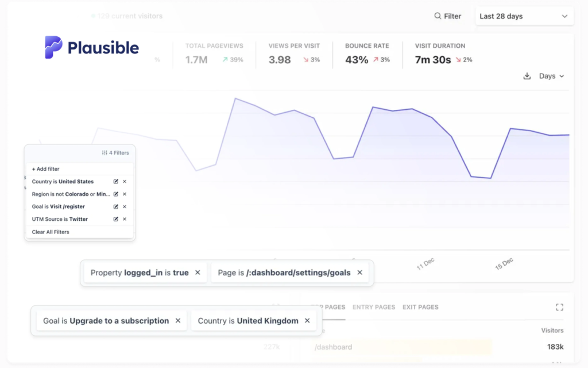Viewport: 588px width, 368px height.
Task: Open the Days interval dropdown
Action: tap(551, 76)
